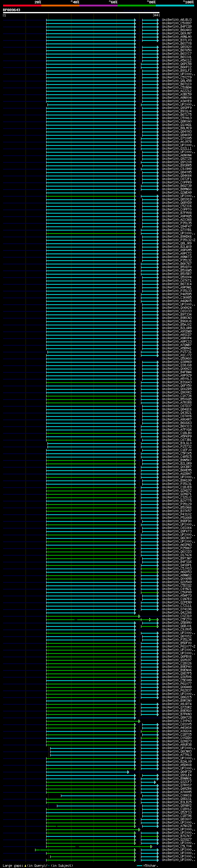This screenshot has height=868, width=197.
Task: Click the UniRef100_Q1M197 label
Action: 177,660
